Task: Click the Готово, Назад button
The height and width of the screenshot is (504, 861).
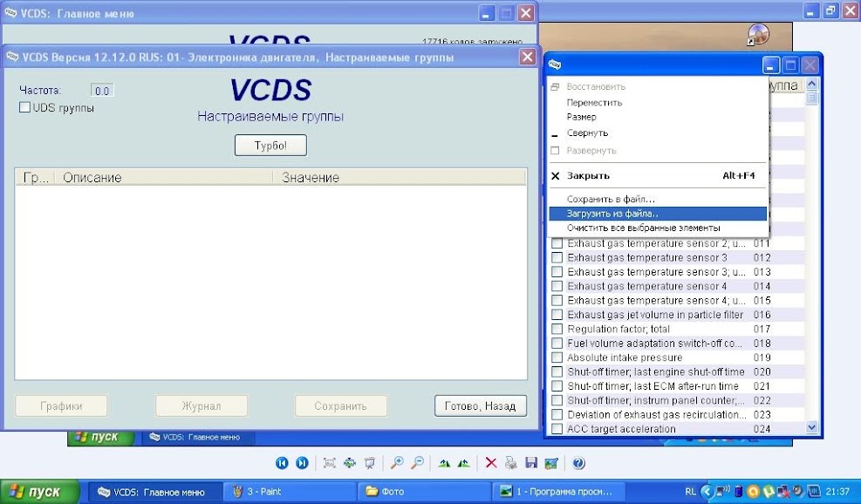Action: pyautogui.click(x=480, y=405)
